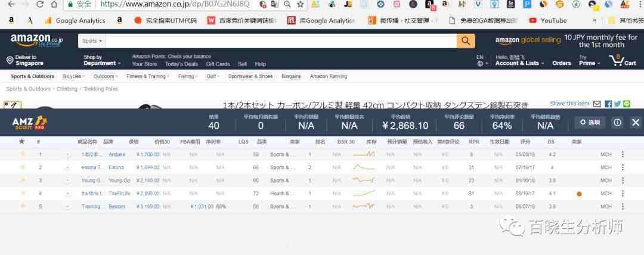This screenshot has width=644, height=255.
Task: Sort by the LQS column header
Action: tap(243, 142)
